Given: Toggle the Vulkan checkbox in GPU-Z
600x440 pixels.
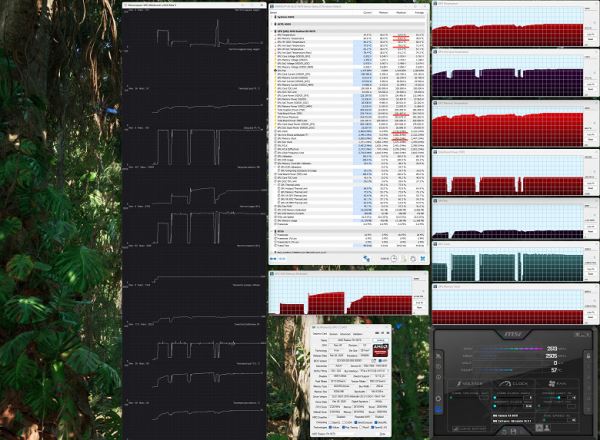Looking at the screenshot, I should [330, 427].
